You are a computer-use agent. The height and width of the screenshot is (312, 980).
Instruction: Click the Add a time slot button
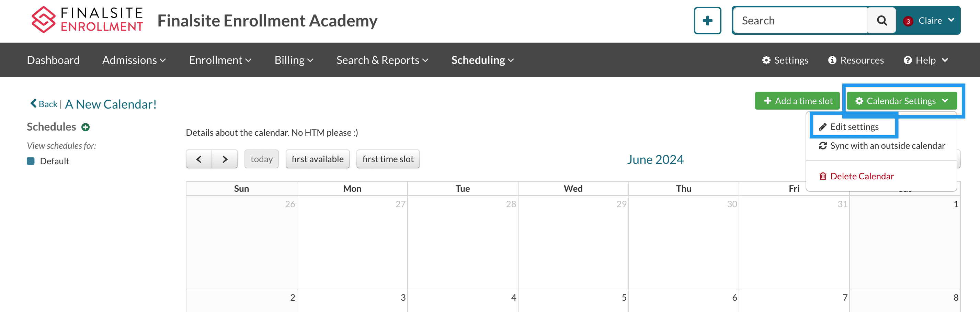[797, 101]
